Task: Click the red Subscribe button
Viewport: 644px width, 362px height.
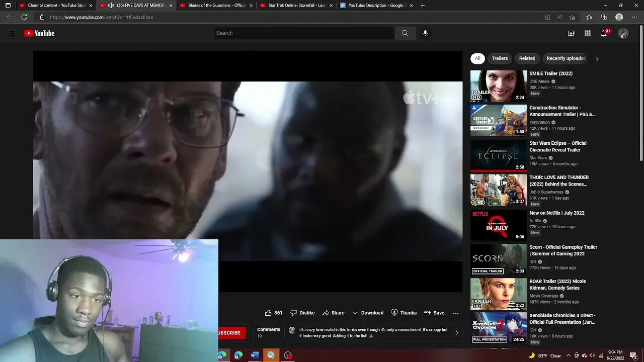Action: (x=232, y=333)
